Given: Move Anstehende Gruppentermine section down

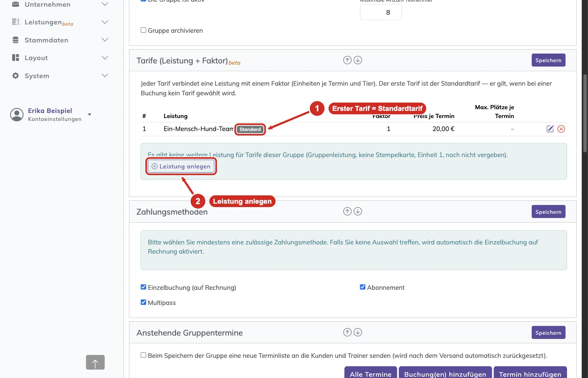Looking at the screenshot, I should [358, 332].
